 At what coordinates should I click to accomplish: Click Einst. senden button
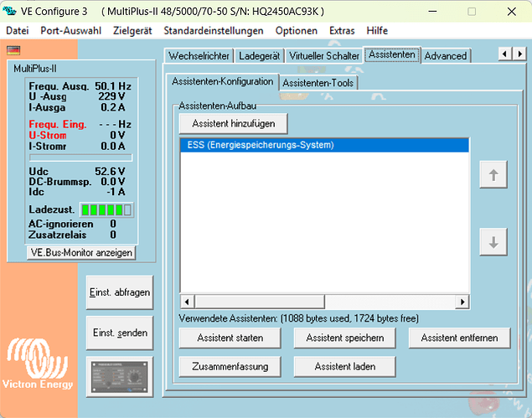(x=120, y=333)
